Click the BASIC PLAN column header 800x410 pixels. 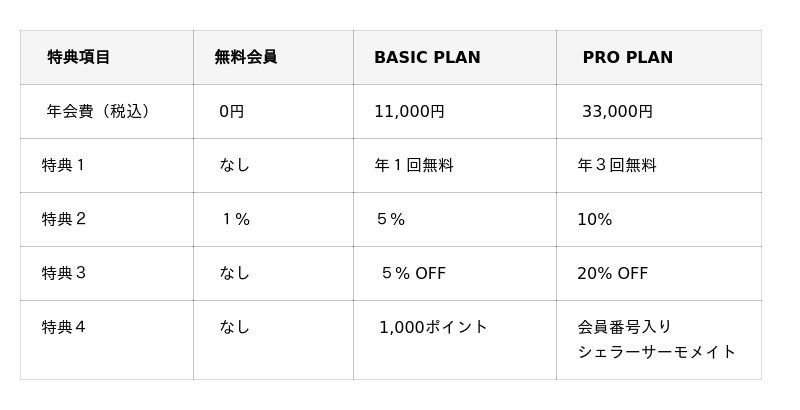427,57
